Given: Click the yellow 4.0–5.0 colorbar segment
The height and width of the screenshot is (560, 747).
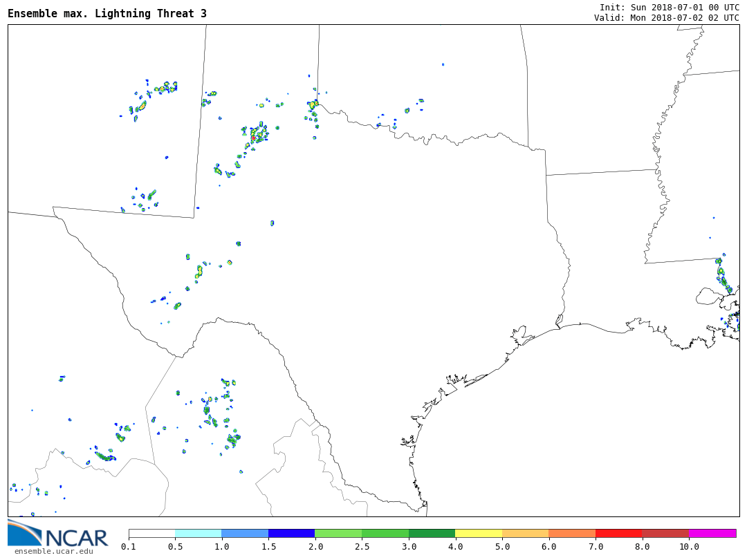Looking at the screenshot, I should coord(479,533).
